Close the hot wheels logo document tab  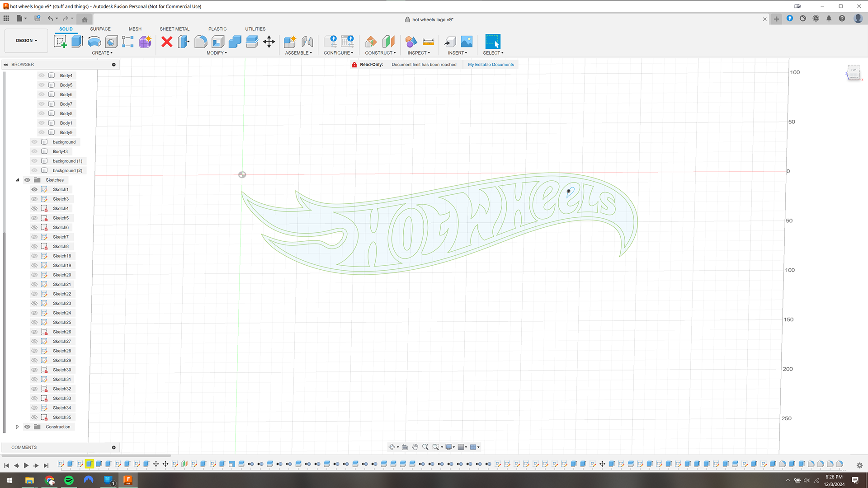click(x=764, y=19)
